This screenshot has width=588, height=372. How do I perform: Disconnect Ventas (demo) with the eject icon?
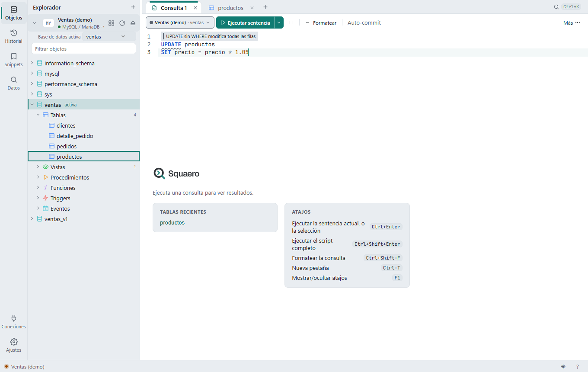coord(133,23)
